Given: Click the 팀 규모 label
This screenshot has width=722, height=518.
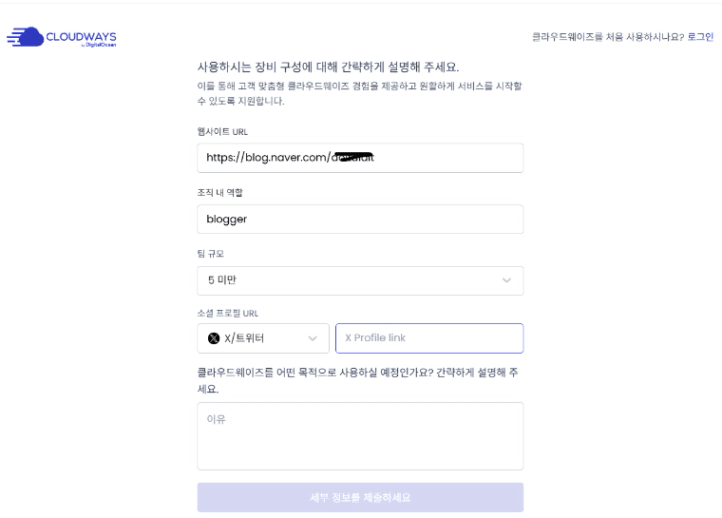Looking at the screenshot, I should click(210, 254).
